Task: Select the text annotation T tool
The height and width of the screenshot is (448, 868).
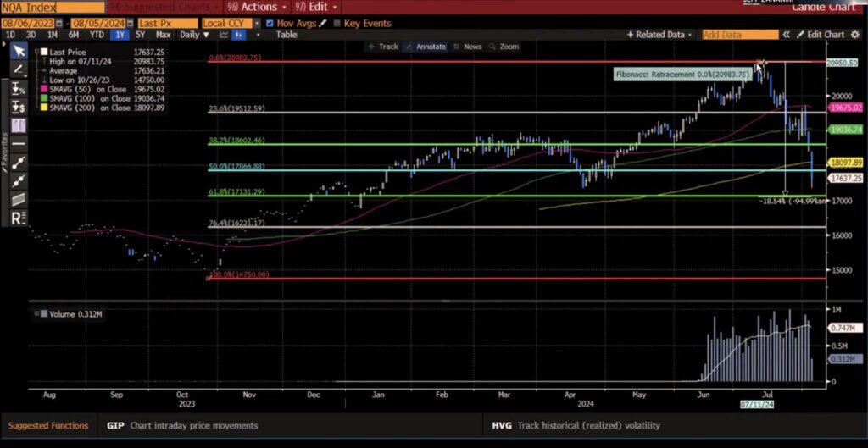Action: (x=17, y=124)
